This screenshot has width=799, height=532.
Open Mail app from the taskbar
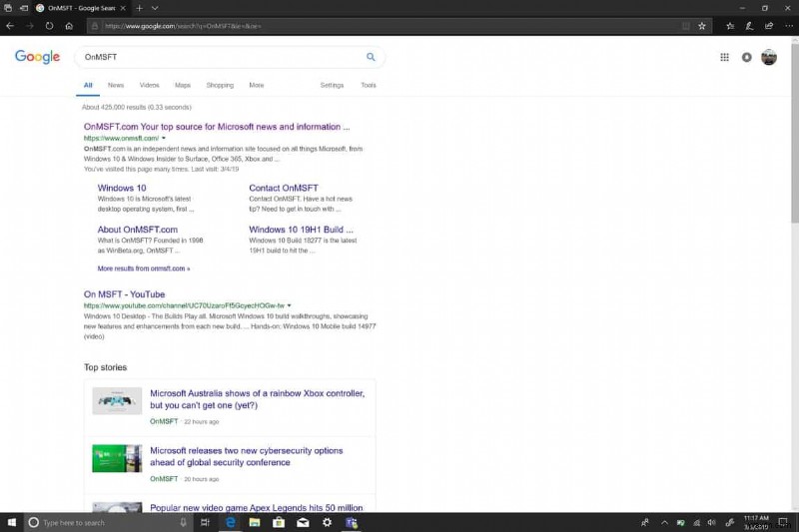(303, 522)
